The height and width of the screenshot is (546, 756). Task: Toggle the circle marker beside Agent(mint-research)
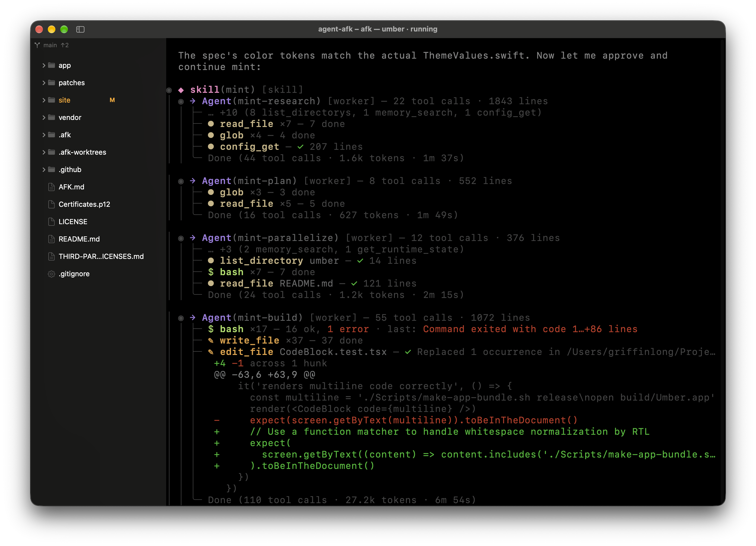pyautogui.click(x=181, y=101)
